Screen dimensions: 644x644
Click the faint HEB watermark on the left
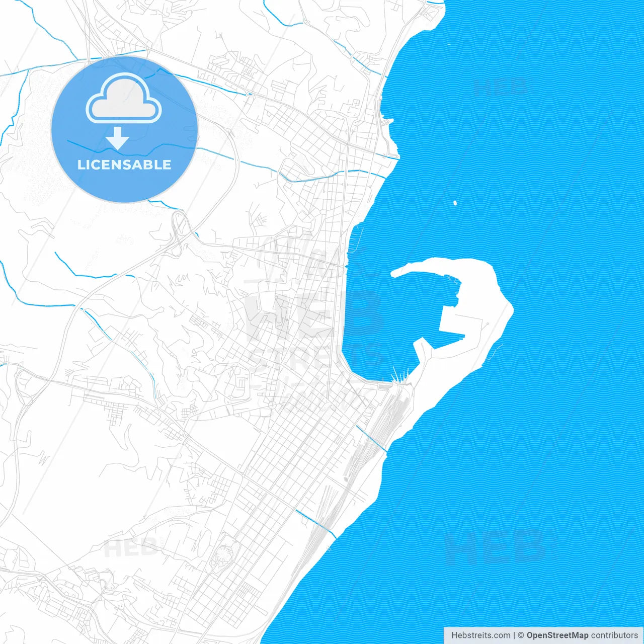[133, 547]
